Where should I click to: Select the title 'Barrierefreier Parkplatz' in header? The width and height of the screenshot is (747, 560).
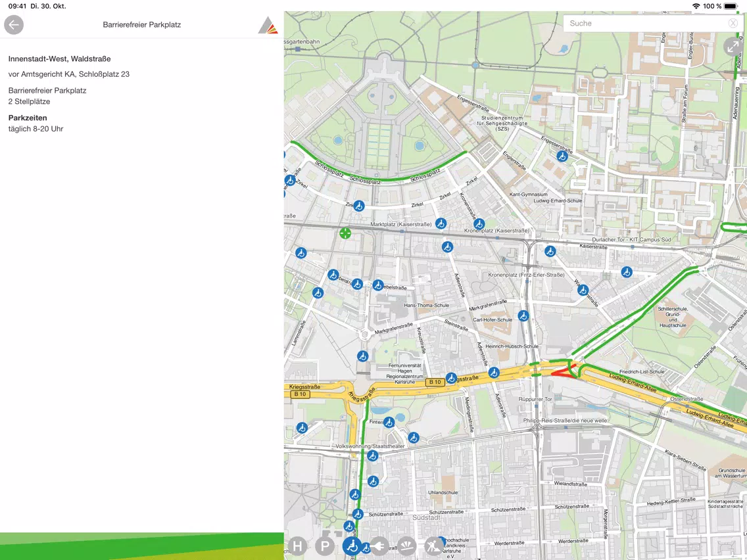click(142, 25)
